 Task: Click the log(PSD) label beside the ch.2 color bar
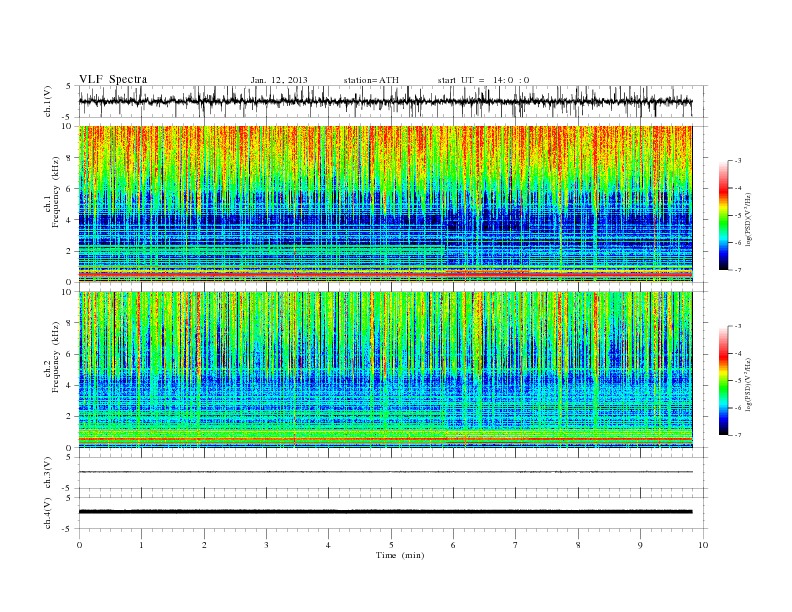tap(748, 384)
